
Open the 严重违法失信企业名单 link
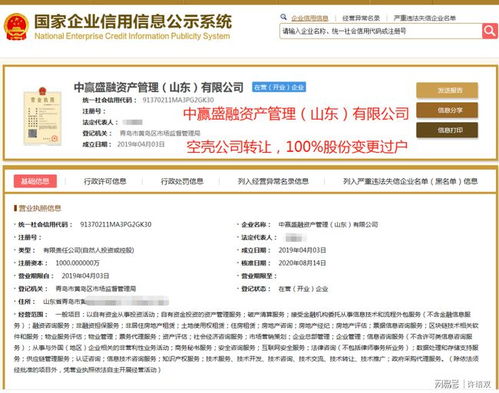tap(425, 18)
